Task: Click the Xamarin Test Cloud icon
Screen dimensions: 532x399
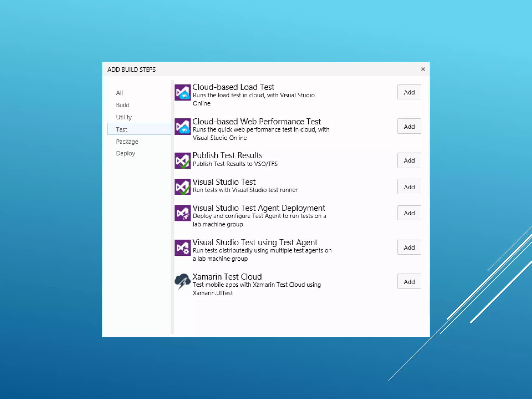Action: tap(182, 281)
